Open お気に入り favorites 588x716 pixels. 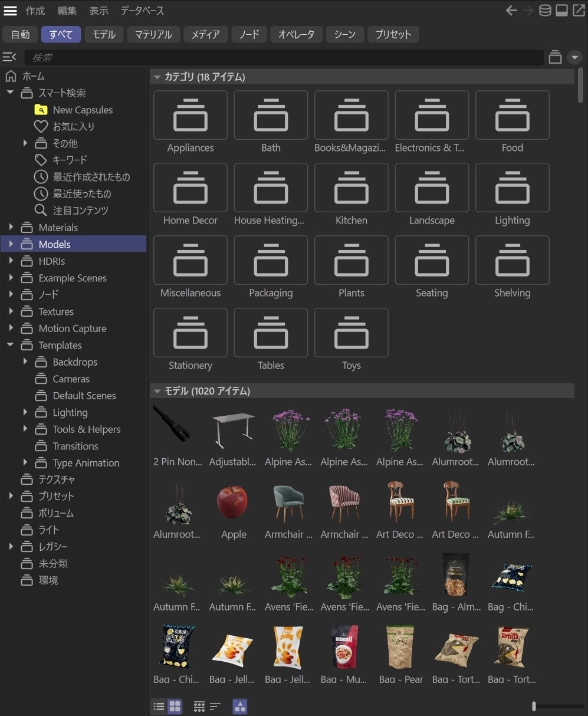(74, 126)
